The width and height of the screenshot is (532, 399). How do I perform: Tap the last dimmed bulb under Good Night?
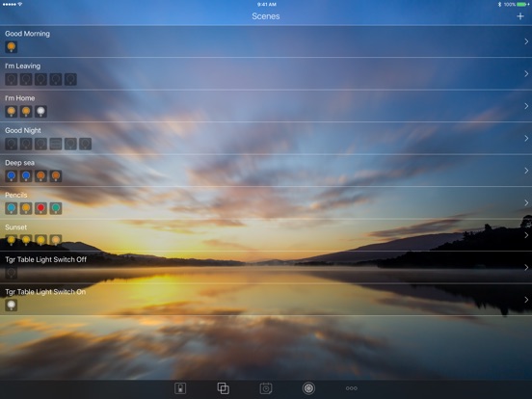[85, 144]
